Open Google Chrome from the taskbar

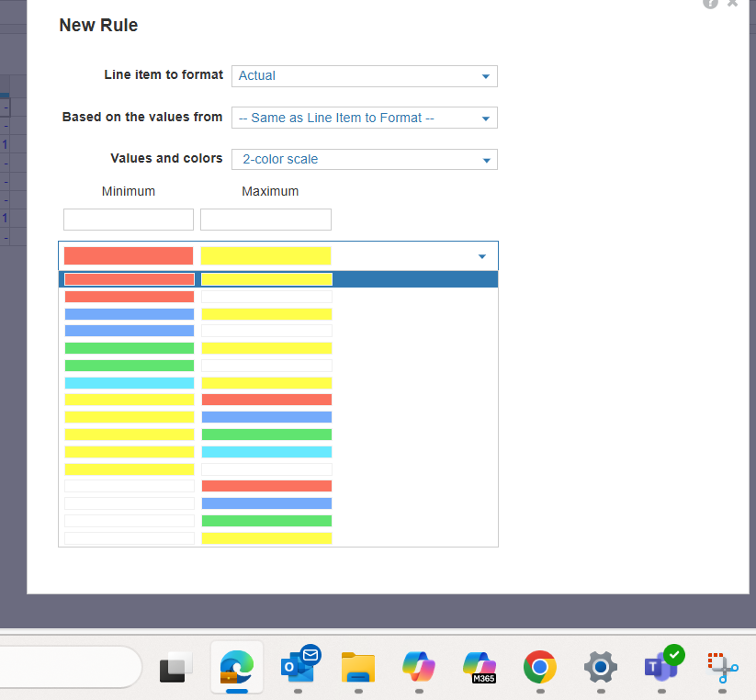tap(540, 667)
